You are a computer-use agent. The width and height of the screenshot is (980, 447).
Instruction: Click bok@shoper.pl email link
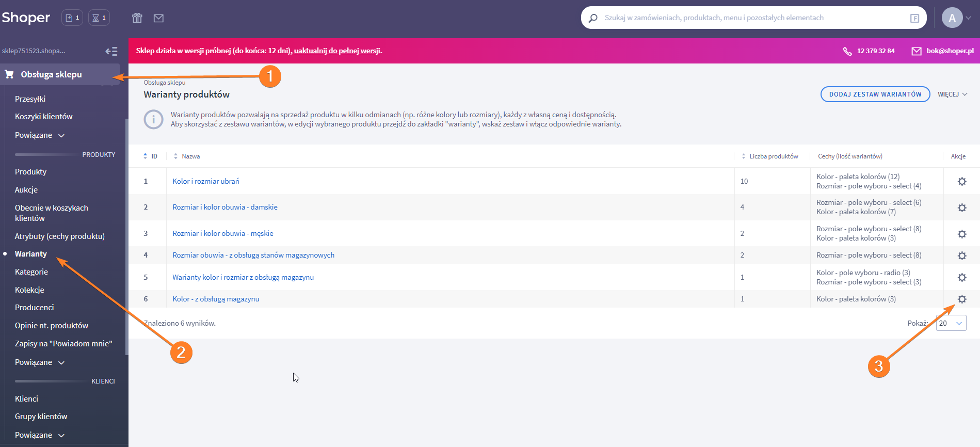click(950, 51)
